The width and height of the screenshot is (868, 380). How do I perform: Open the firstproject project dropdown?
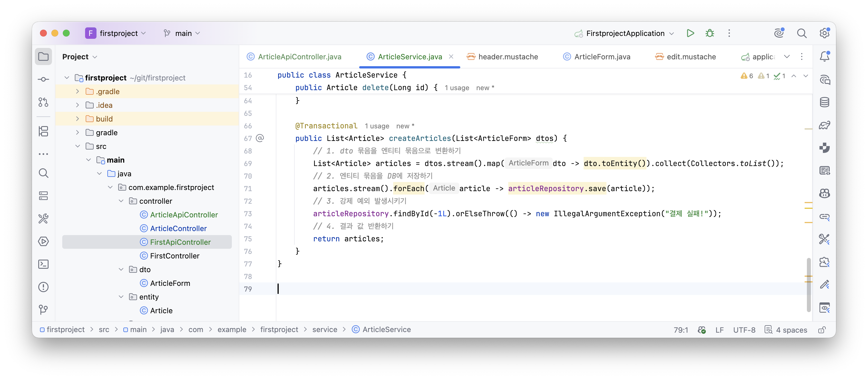(x=116, y=33)
